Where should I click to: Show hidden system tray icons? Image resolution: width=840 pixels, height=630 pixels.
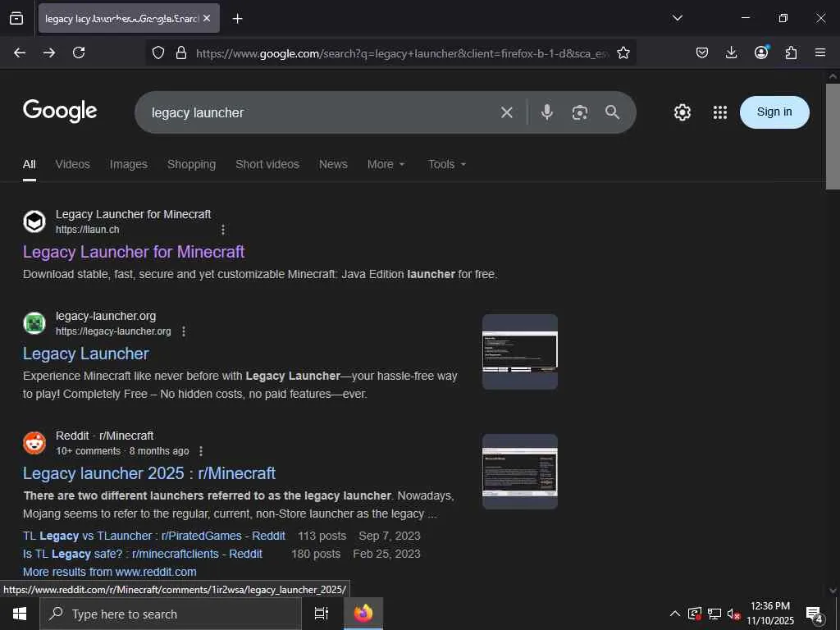tap(675, 614)
